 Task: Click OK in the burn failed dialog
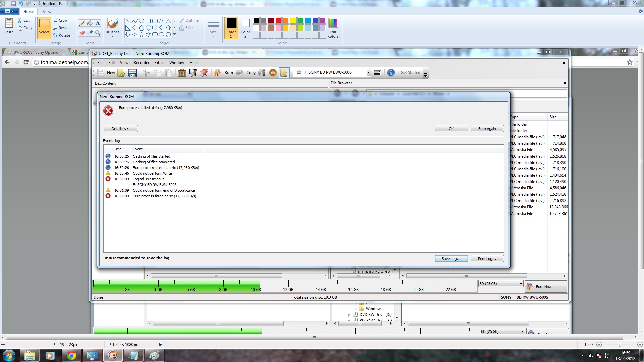[x=451, y=129]
